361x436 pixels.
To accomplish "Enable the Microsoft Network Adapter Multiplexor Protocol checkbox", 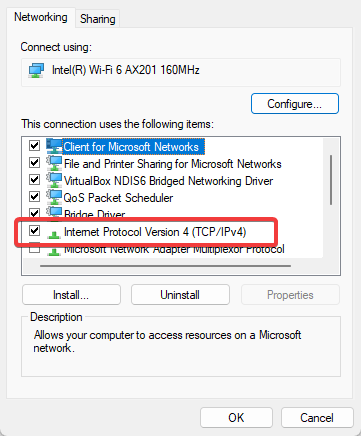I will pyautogui.click(x=35, y=249).
